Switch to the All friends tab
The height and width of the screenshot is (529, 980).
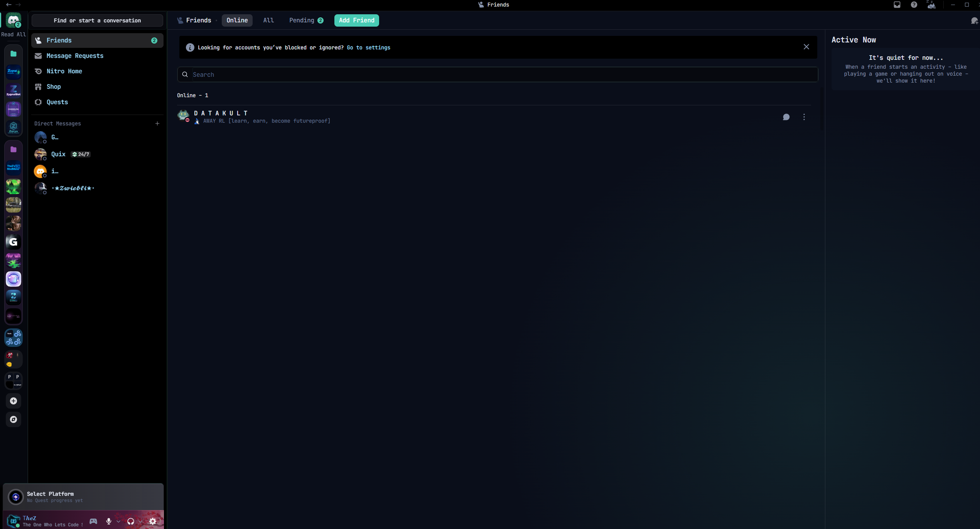tap(268, 20)
